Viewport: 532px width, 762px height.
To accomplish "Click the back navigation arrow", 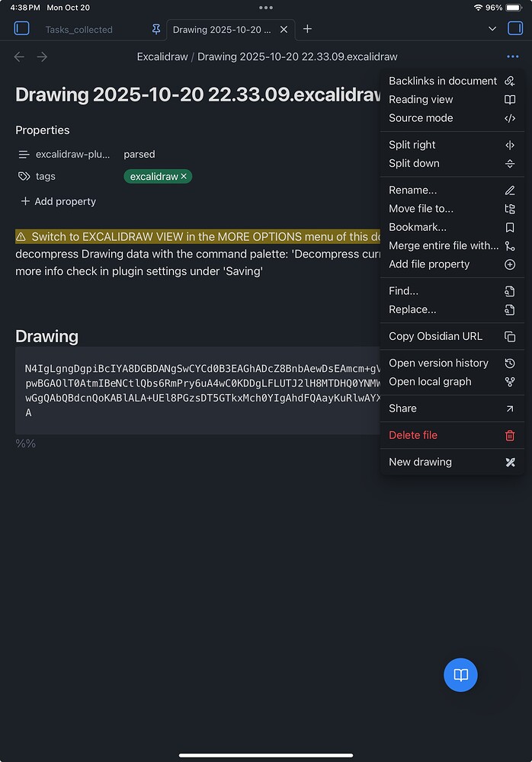I will [x=18, y=56].
